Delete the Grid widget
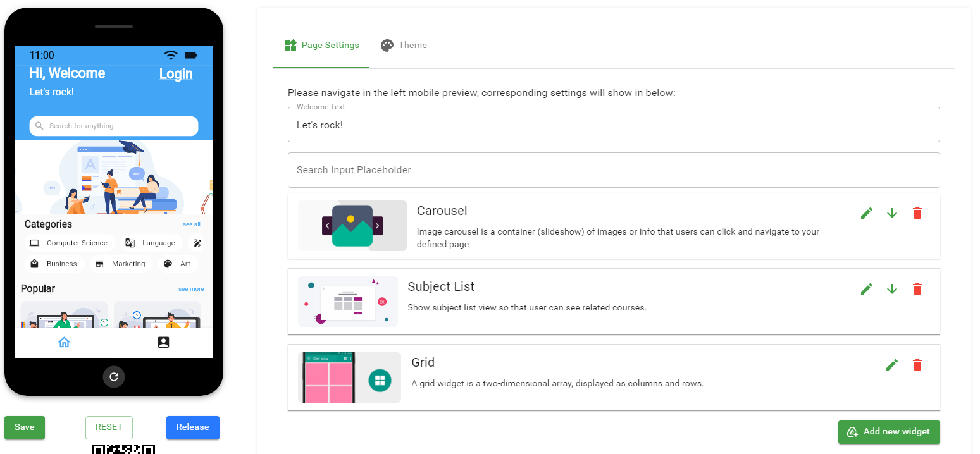Image resolution: width=980 pixels, height=454 pixels. [x=917, y=365]
